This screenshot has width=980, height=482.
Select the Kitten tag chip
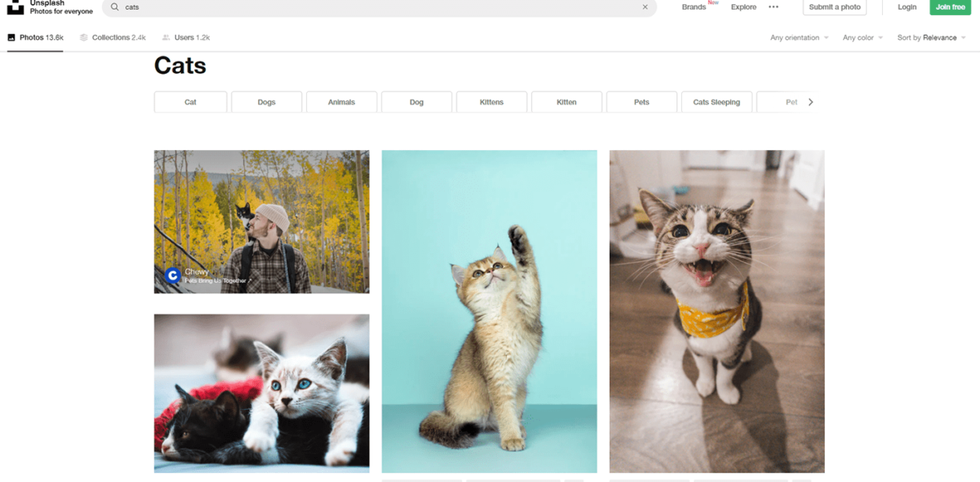(x=566, y=102)
